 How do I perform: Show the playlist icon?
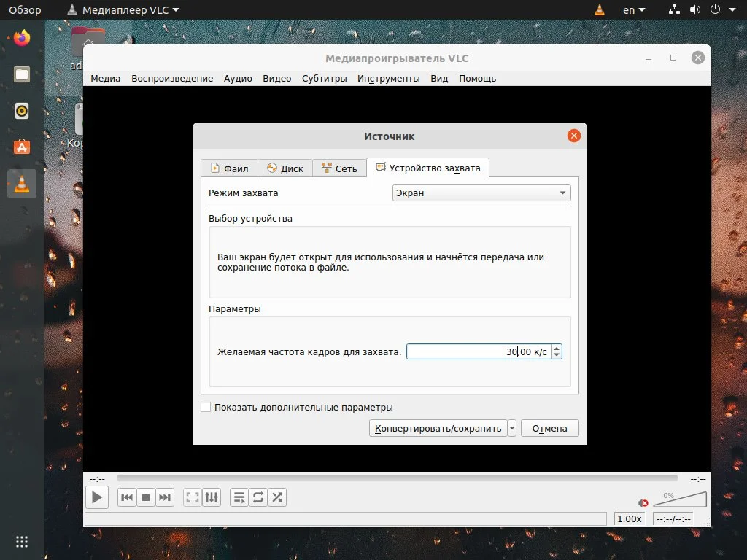coord(239,497)
